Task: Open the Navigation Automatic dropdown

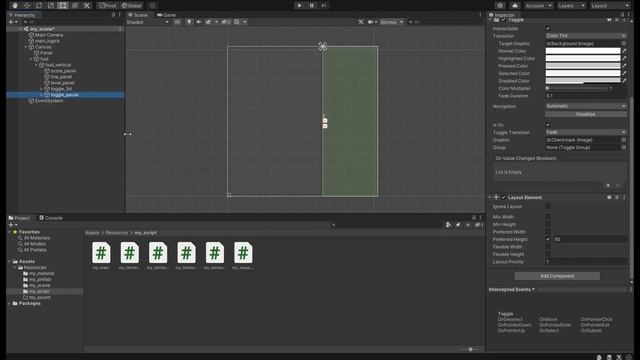Action: [586, 106]
